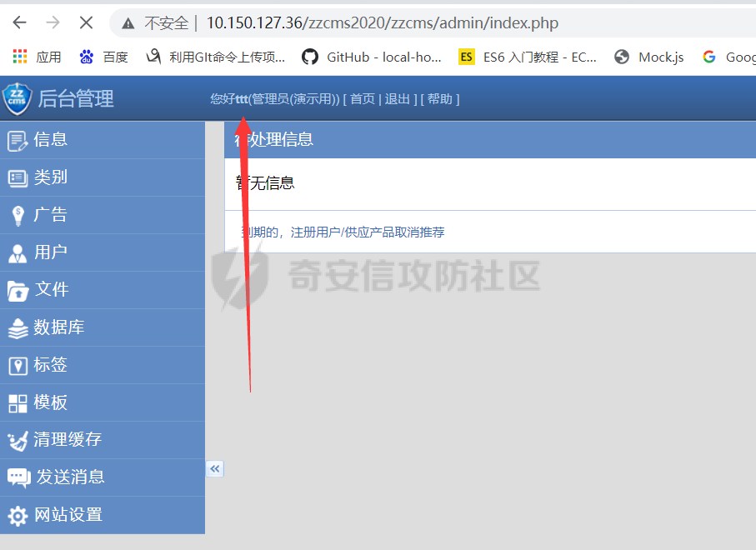Click the 清理缓存 broom icon
756x550 pixels.
click(18, 441)
